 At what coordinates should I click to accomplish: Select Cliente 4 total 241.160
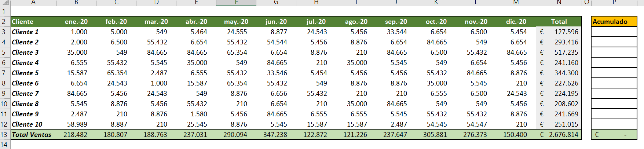click(x=559, y=62)
